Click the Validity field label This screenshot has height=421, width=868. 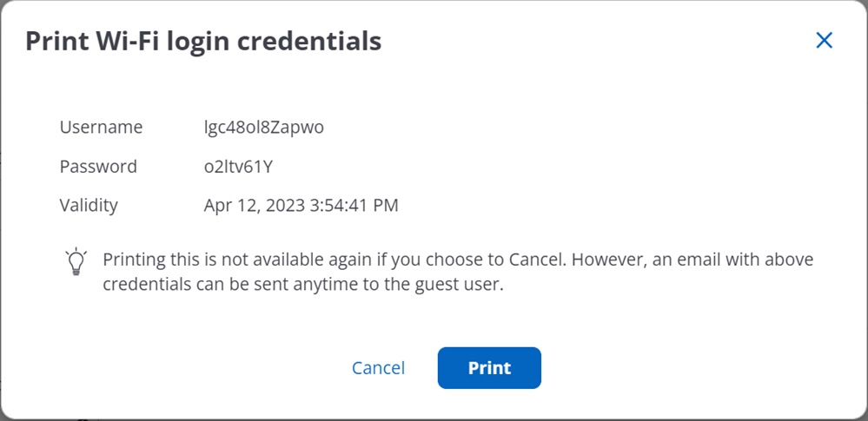[89, 206]
